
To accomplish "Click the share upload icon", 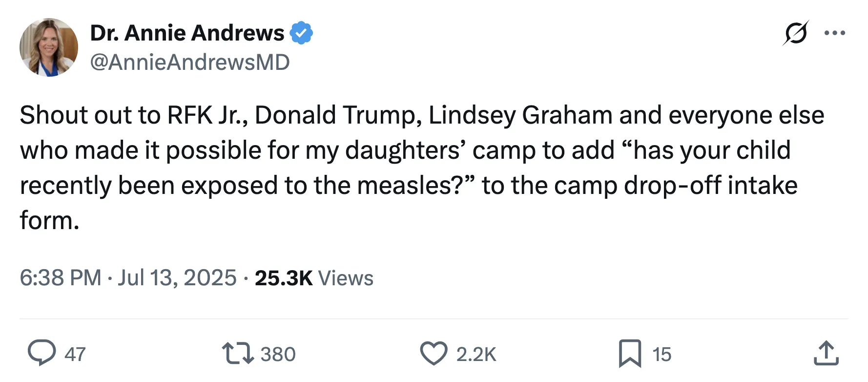I will 826,353.
